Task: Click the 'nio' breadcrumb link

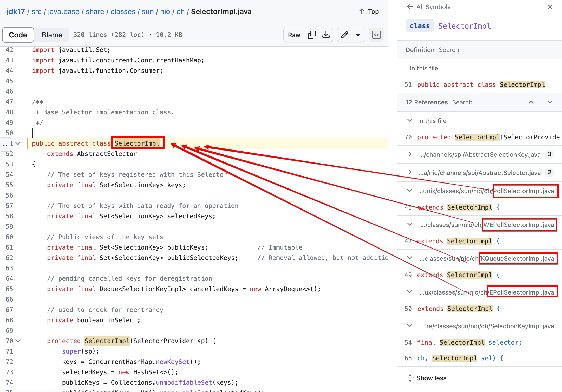Action: point(165,12)
